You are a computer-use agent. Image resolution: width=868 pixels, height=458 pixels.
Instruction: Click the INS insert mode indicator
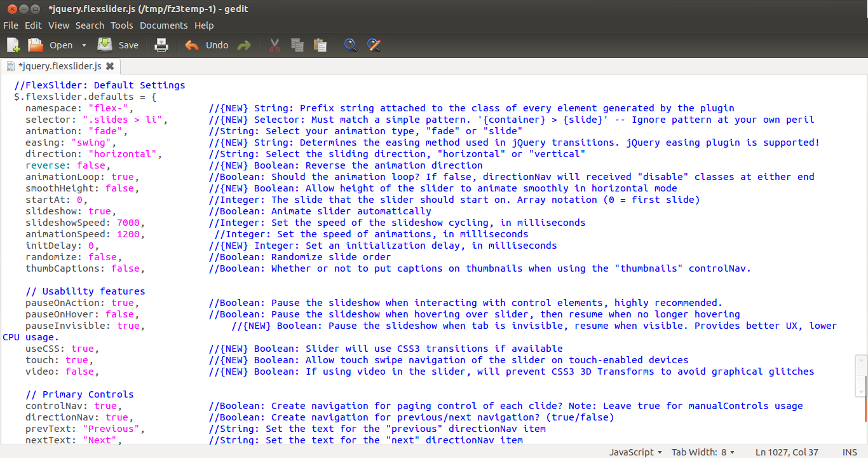pyautogui.click(x=850, y=452)
